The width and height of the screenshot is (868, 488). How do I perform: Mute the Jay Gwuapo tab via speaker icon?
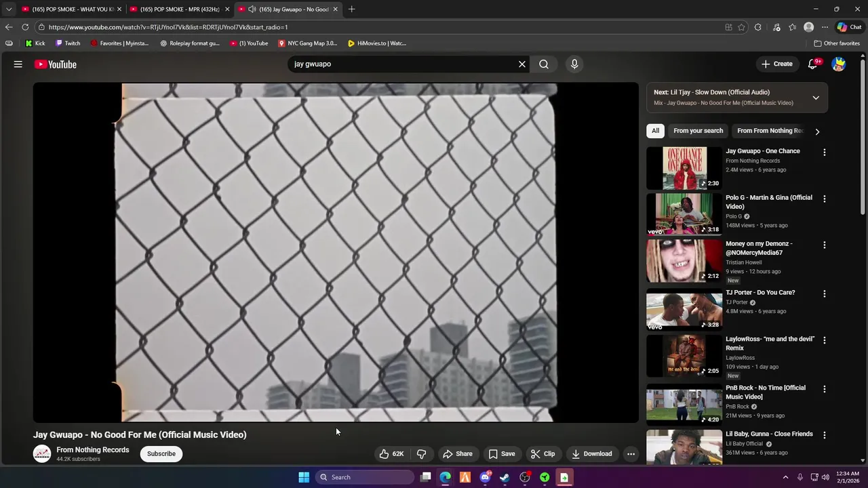click(252, 9)
